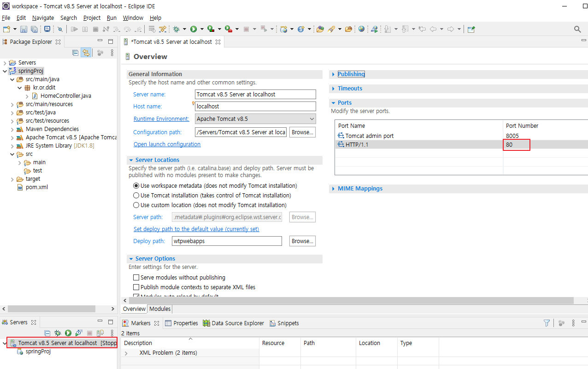This screenshot has height=369, width=588.
Task: Click collapse-all icon in Servers view toolbar
Action: click(x=47, y=333)
